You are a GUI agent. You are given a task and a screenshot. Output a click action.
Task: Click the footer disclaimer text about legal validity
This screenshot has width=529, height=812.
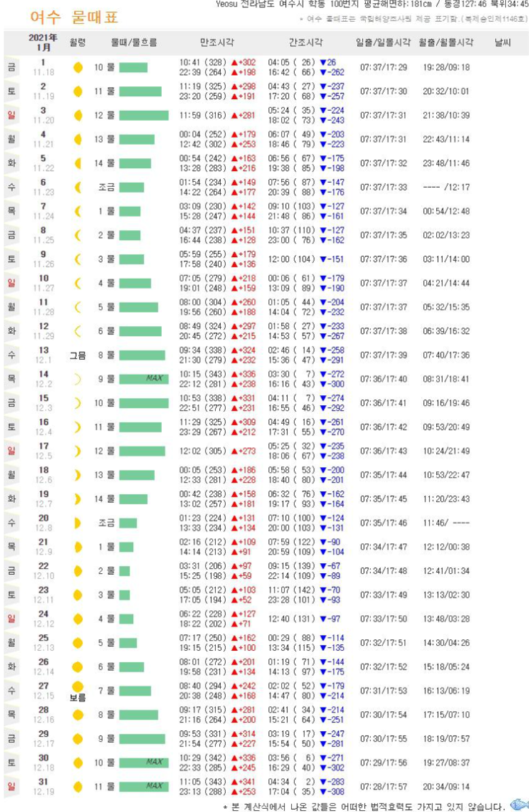tap(365, 806)
